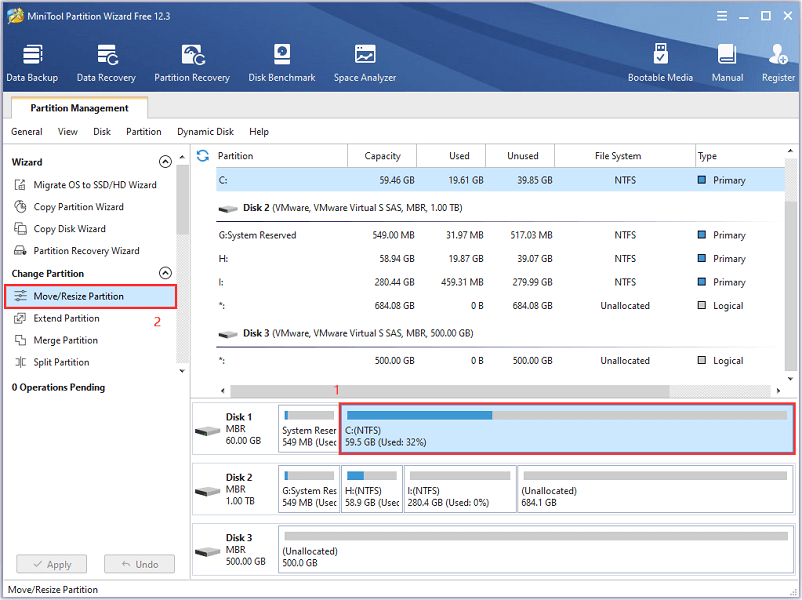The width and height of the screenshot is (802, 600).
Task: Open Partition Recovery tool
Action: pos(192,63)
